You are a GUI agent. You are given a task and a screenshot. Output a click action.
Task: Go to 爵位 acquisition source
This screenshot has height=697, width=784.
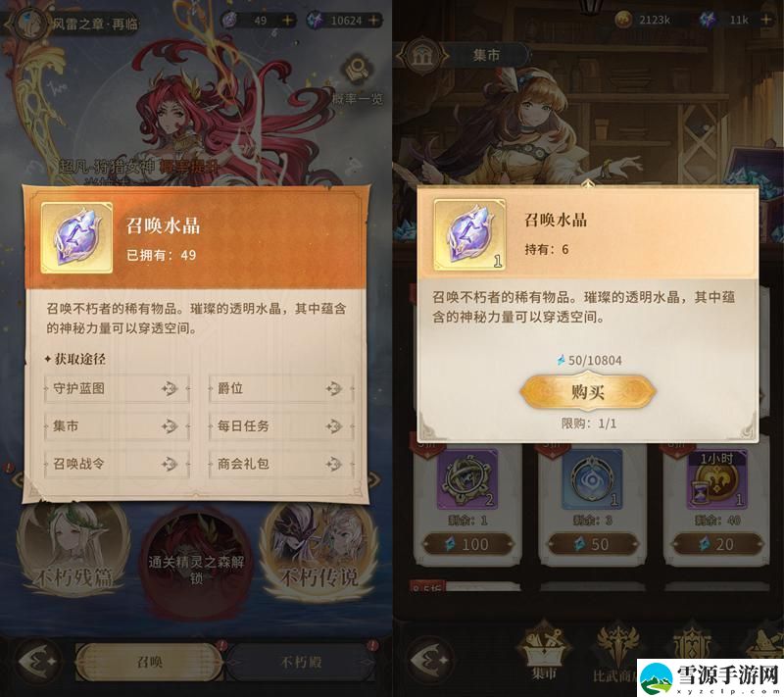[x=281, y=388]
